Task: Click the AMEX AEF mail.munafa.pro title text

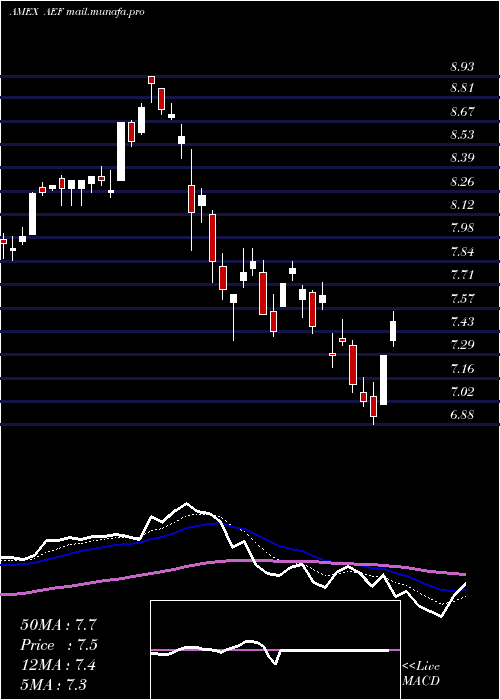Action: click(x=77, y=12)
